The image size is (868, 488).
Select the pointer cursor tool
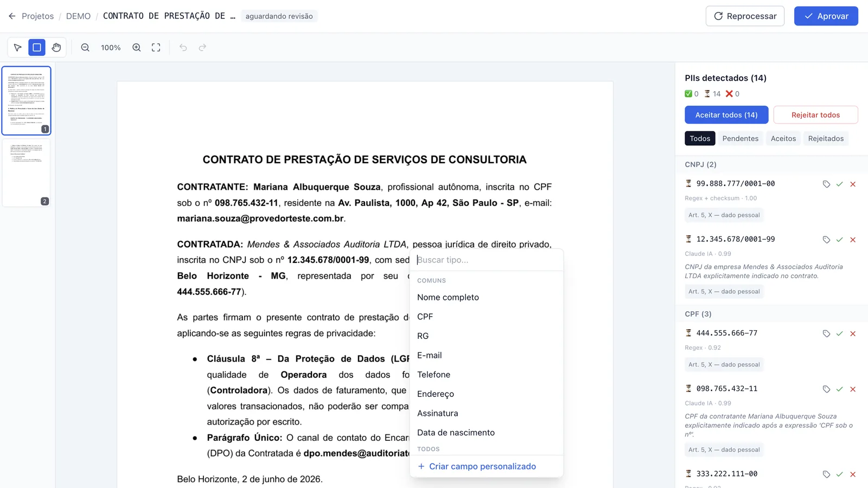(x=17, y=48)
